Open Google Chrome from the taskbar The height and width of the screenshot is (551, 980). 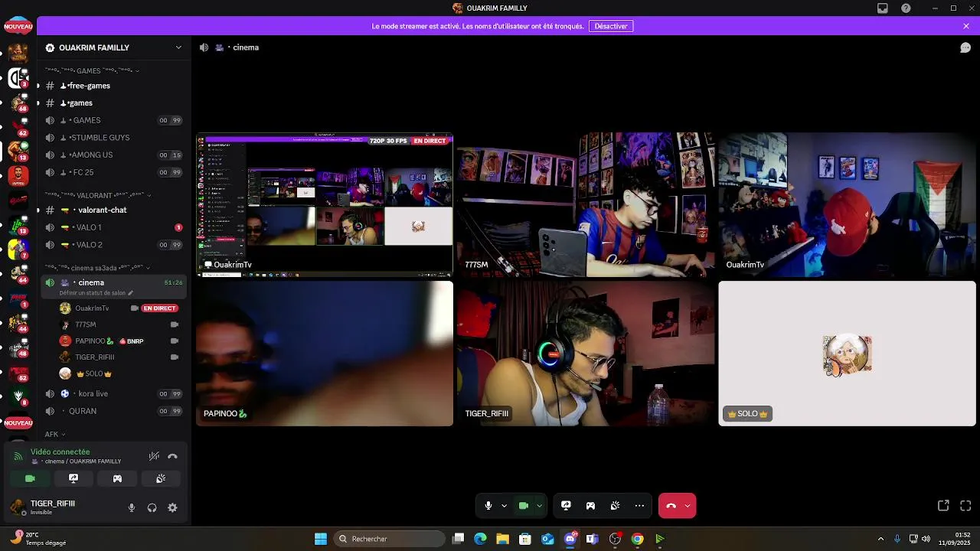click(x=637, y=539)
